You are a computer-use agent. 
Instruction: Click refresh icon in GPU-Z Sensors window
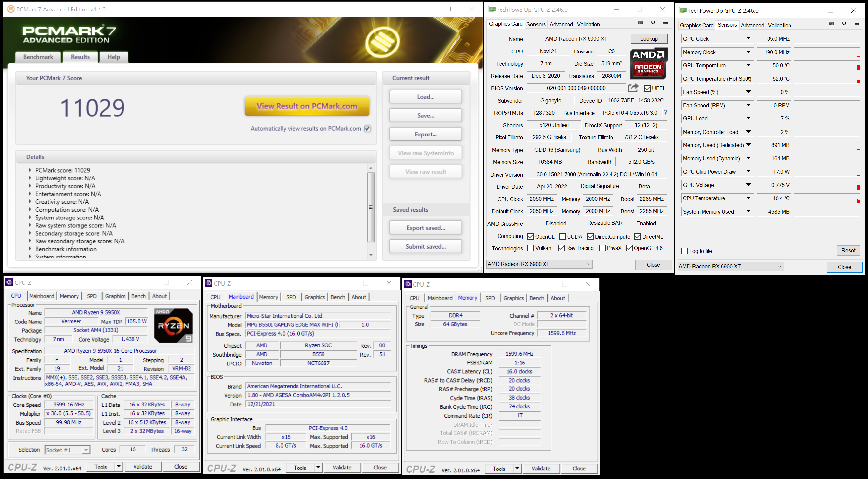(x=844, y=24)
